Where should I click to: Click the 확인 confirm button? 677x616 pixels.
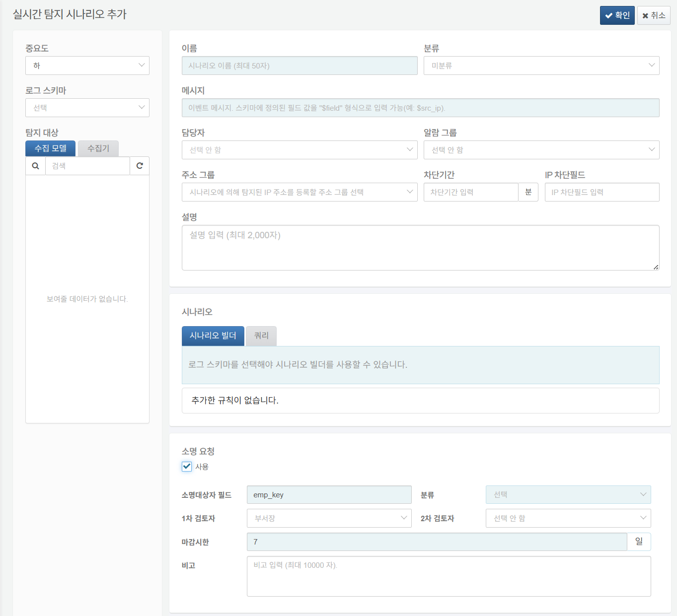pos(617,15)
